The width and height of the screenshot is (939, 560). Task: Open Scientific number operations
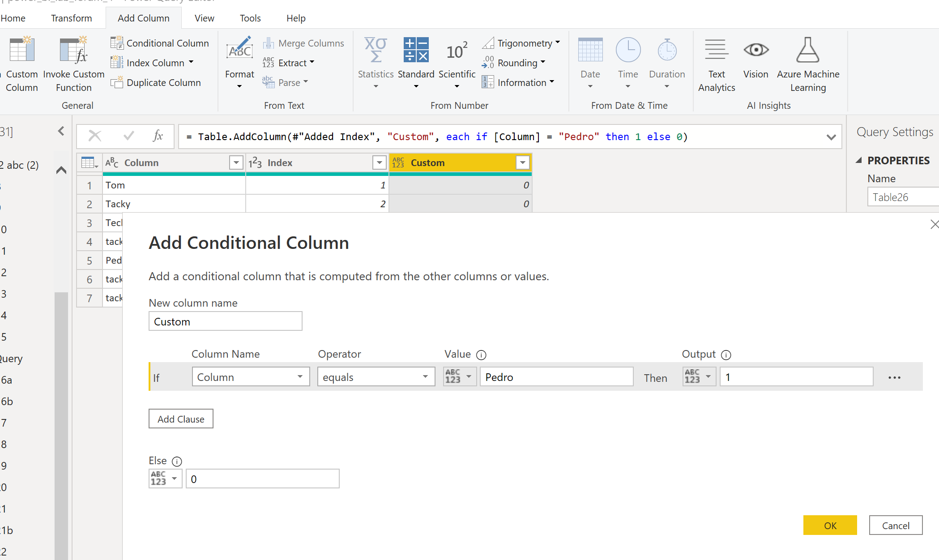point(457,63)
